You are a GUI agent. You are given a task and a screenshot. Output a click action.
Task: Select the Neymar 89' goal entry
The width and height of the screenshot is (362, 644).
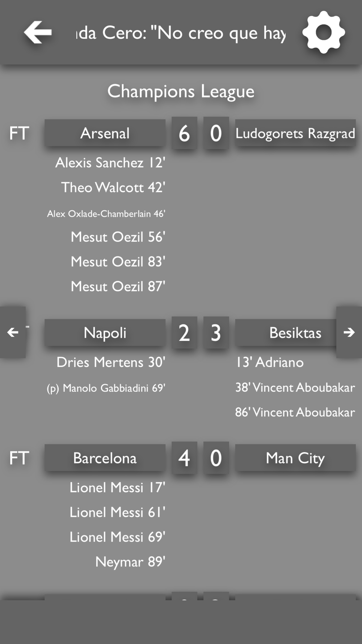coord(130,562)
